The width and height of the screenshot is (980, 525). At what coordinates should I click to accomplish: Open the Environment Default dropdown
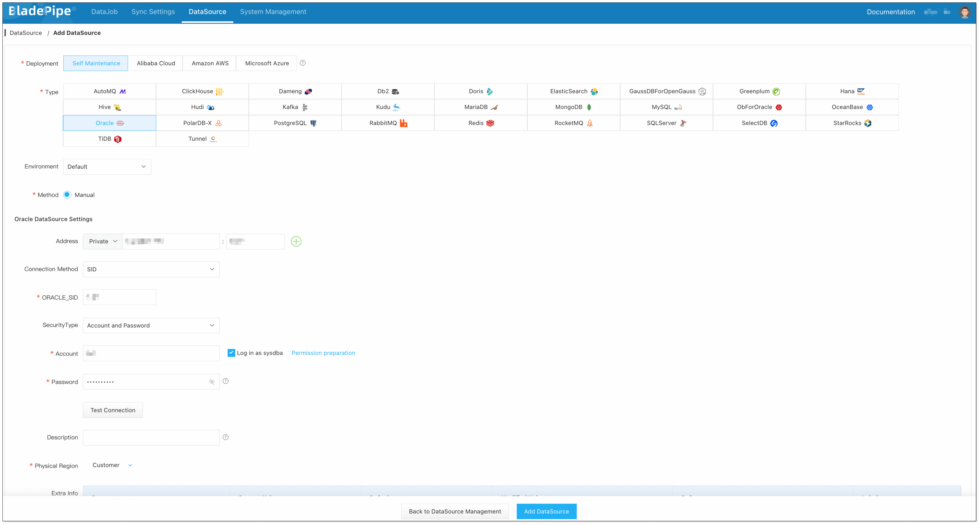coord(107,167)
